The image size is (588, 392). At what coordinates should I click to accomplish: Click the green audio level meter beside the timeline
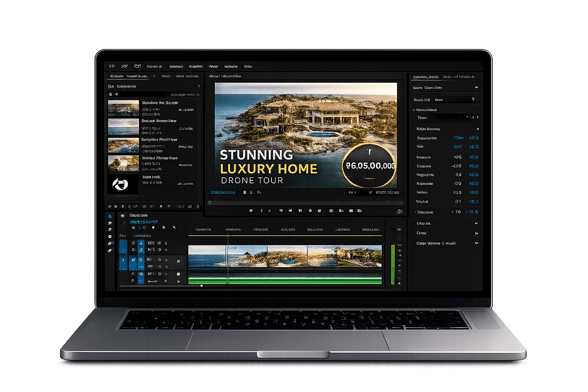pyautogui.click(x=393, y=264)
